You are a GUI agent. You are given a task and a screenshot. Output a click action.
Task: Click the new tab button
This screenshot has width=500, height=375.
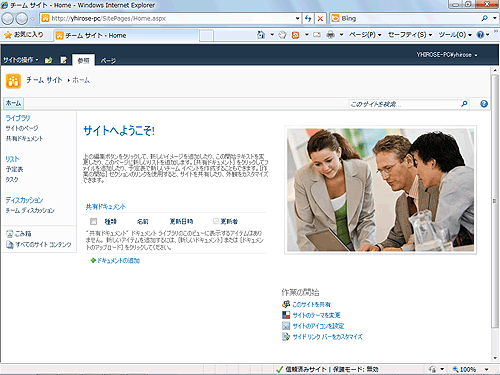(x=206, y=36)
